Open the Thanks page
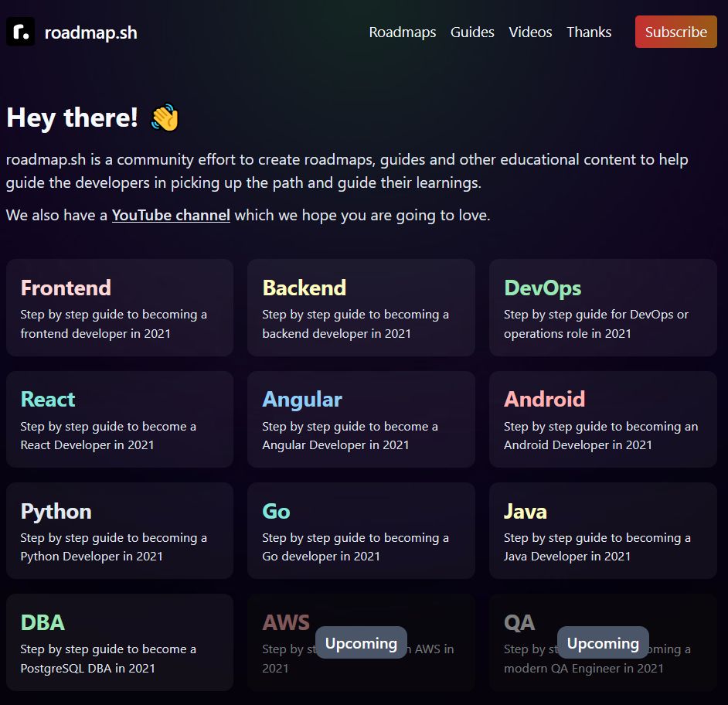Viewport: 728px width, 705px height. click(x=589, y=32)
